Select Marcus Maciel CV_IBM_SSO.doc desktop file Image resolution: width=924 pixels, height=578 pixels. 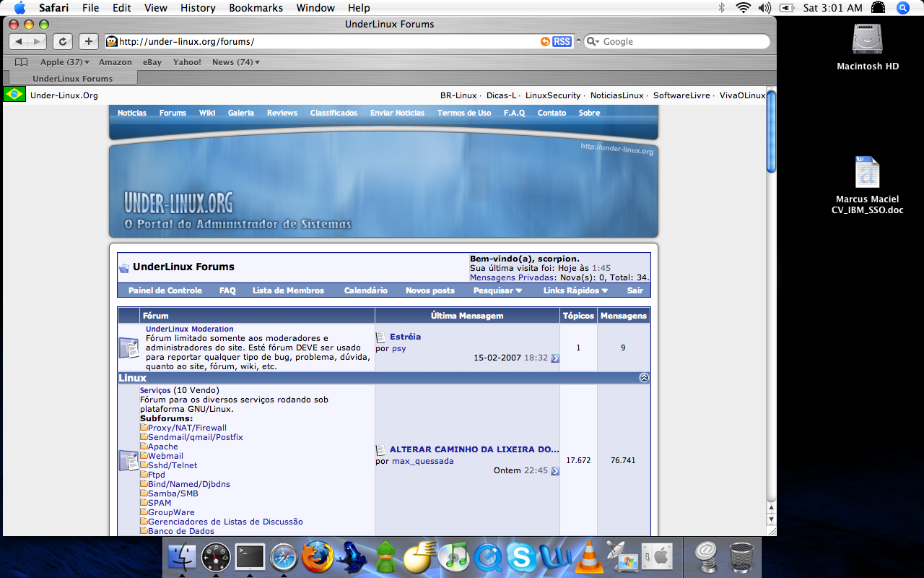pos(867,186)
